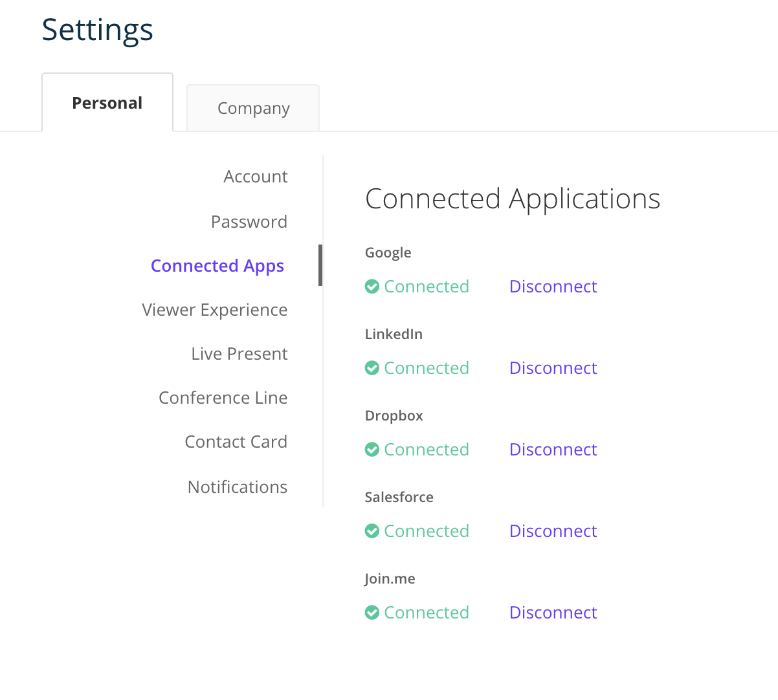Click the Connected status text under Salesforce
Screen dimensions: 778x700
pyautogui.click(x=427, y=531)
